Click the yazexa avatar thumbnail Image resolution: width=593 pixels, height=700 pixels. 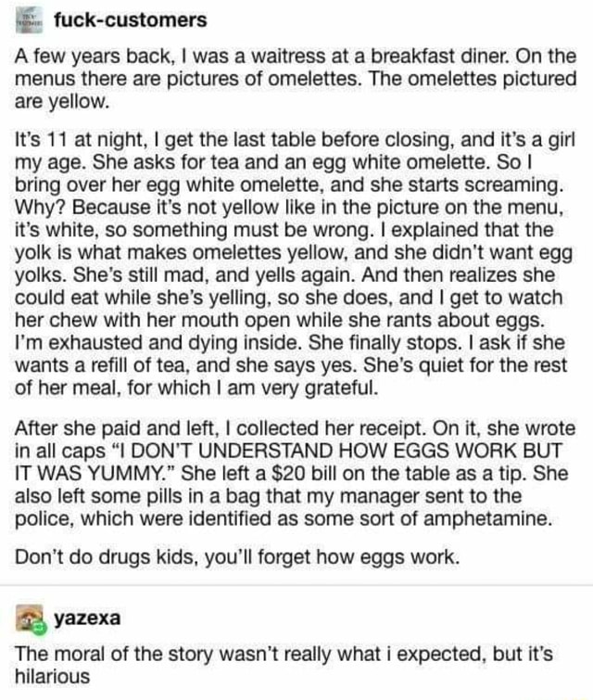click(x=30, y=617)
